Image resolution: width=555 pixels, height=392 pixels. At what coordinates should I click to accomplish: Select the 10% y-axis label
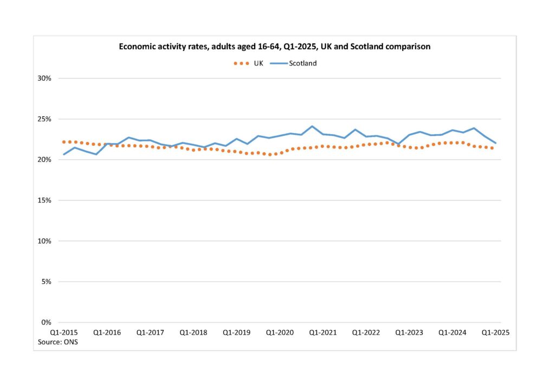coord(44,241)
